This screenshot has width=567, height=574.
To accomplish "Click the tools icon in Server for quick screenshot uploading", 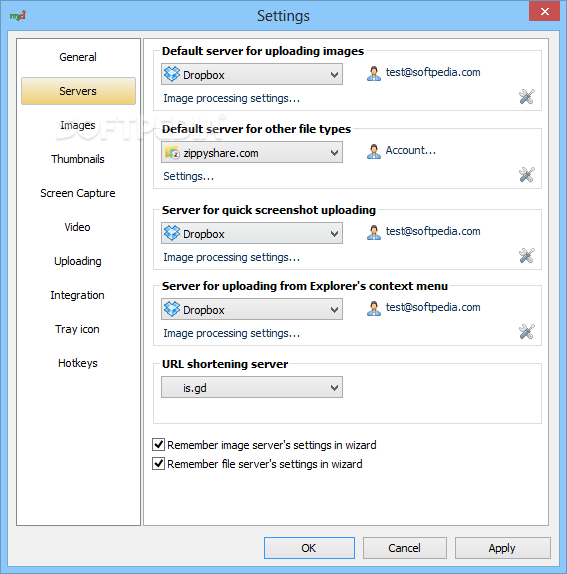I will coord(527,256).
